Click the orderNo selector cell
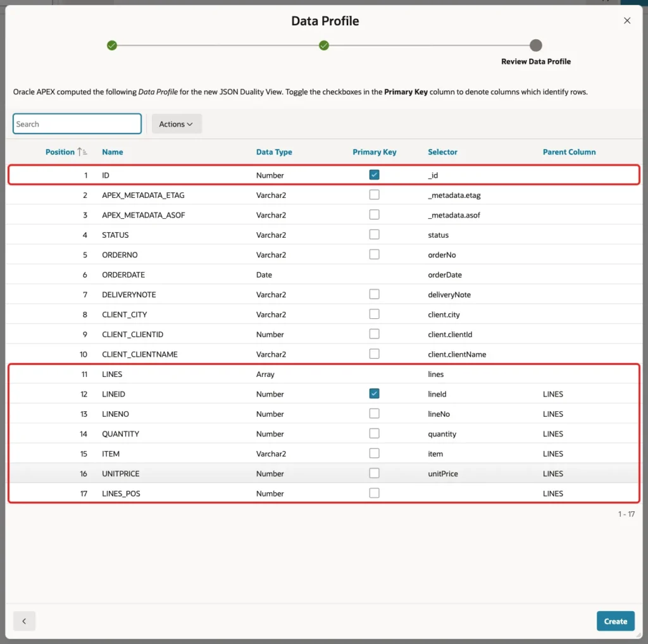648x644 pixels. [x=442, y=255]
